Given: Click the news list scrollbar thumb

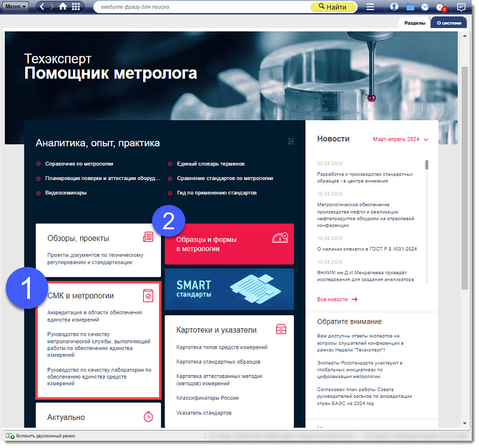Looking at the screenshot, I should point(426,165).
